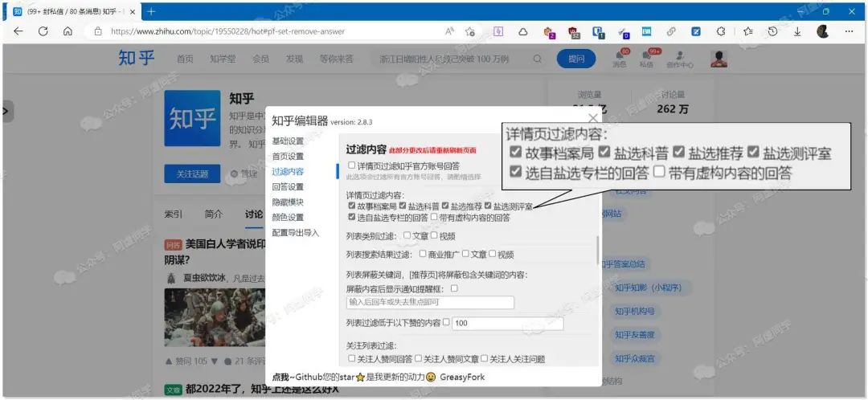Open 等你来答 nav item

(x=336, y=59)
